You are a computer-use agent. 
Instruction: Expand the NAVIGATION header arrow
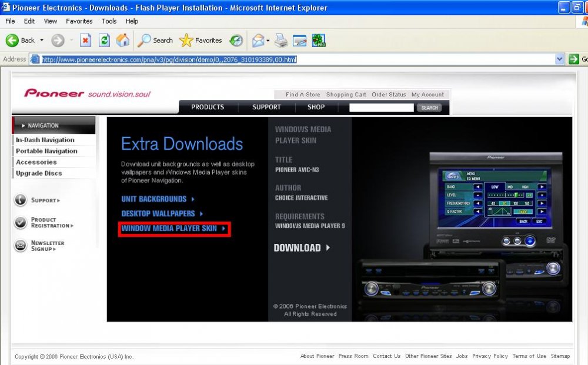pyautogui.click(x=24, y=126)
